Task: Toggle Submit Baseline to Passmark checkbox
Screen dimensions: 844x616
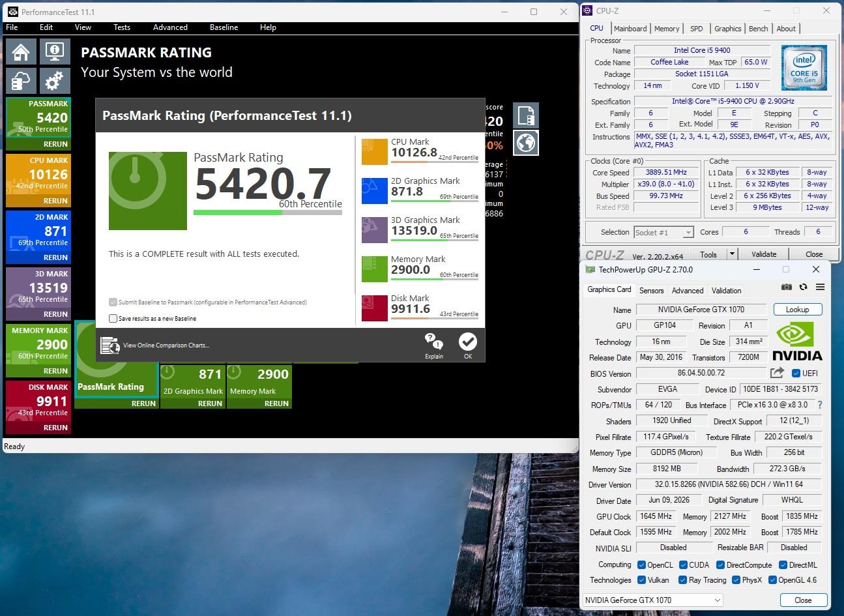Action: 113,302
